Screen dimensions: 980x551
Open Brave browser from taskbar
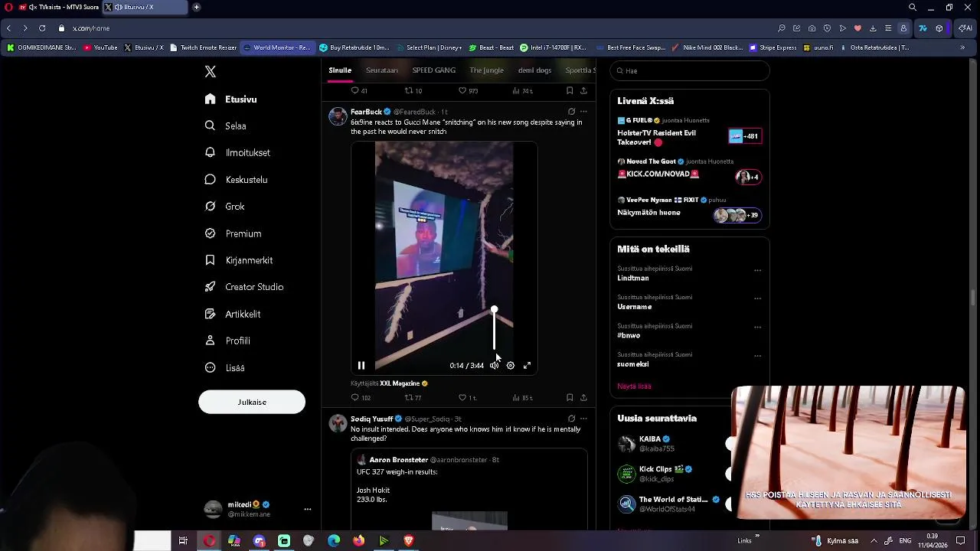[x=408, y=541]
